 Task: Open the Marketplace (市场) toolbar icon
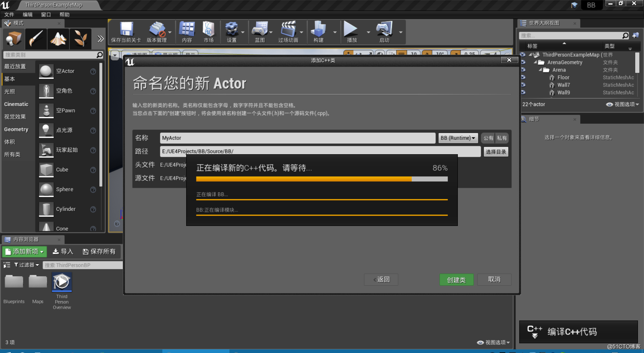208,30
